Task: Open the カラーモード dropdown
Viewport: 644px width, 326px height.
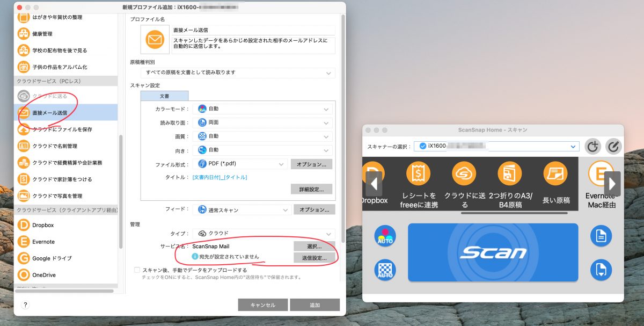Action: [264, 109]
